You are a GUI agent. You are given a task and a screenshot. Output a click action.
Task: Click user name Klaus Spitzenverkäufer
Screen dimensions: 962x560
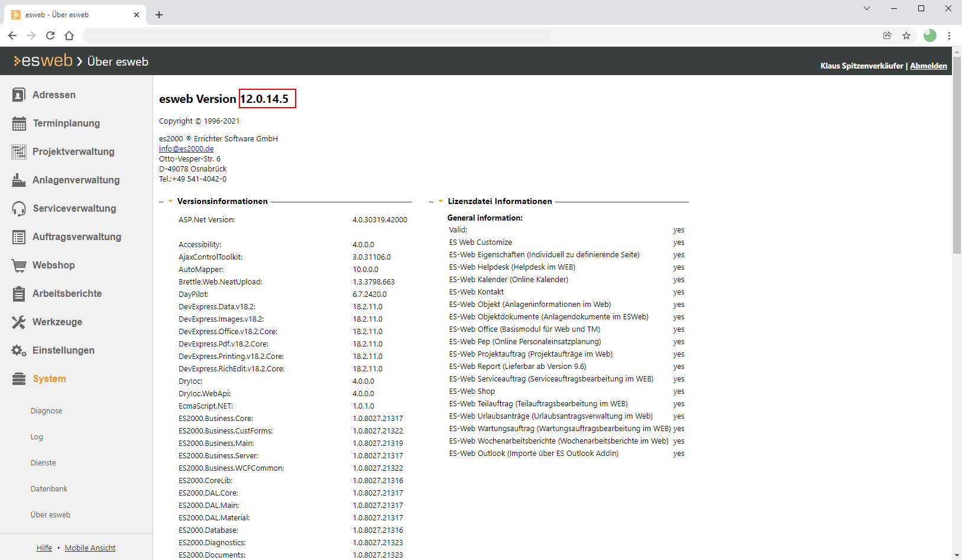click(861, 66)
